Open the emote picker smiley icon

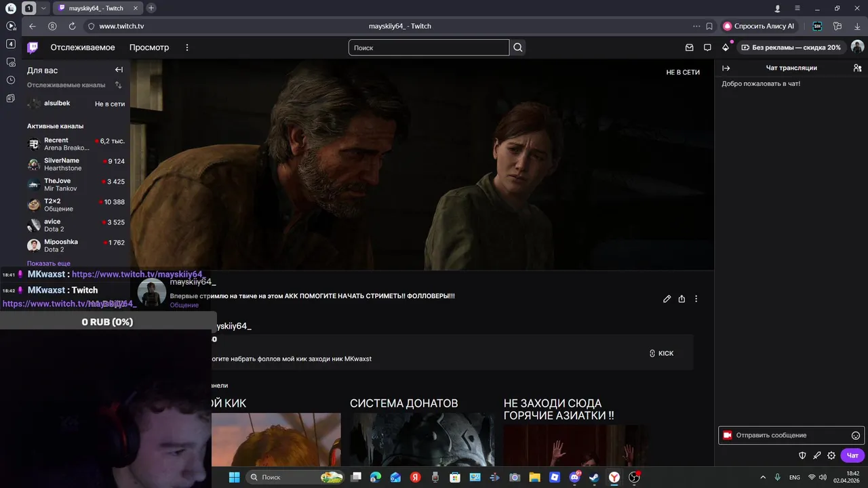click(x=855, y=435)
